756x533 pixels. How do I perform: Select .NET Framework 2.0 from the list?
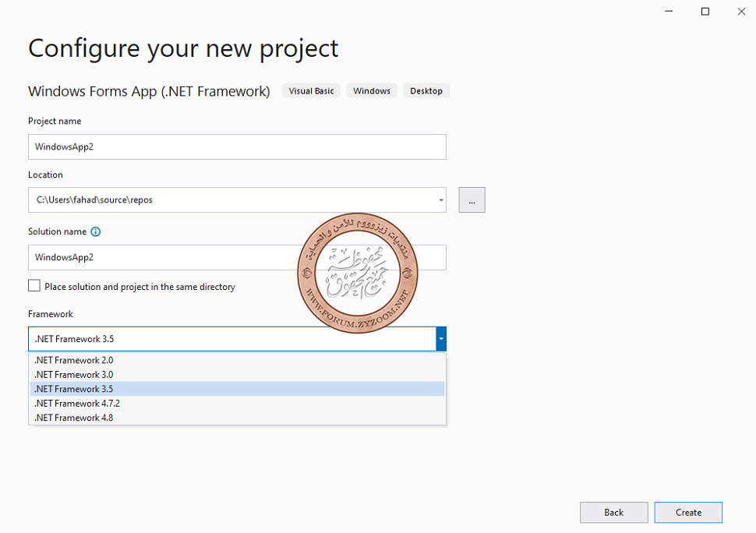(x=237, y=360)
